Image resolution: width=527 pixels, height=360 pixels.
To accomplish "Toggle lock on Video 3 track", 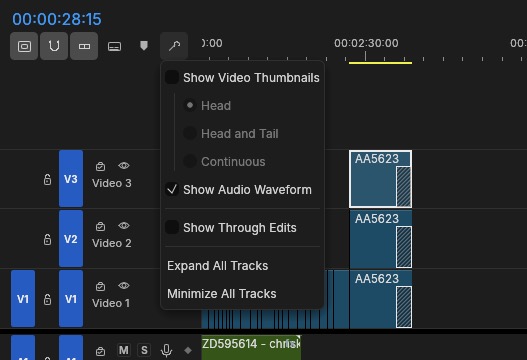I will point(47,179).
